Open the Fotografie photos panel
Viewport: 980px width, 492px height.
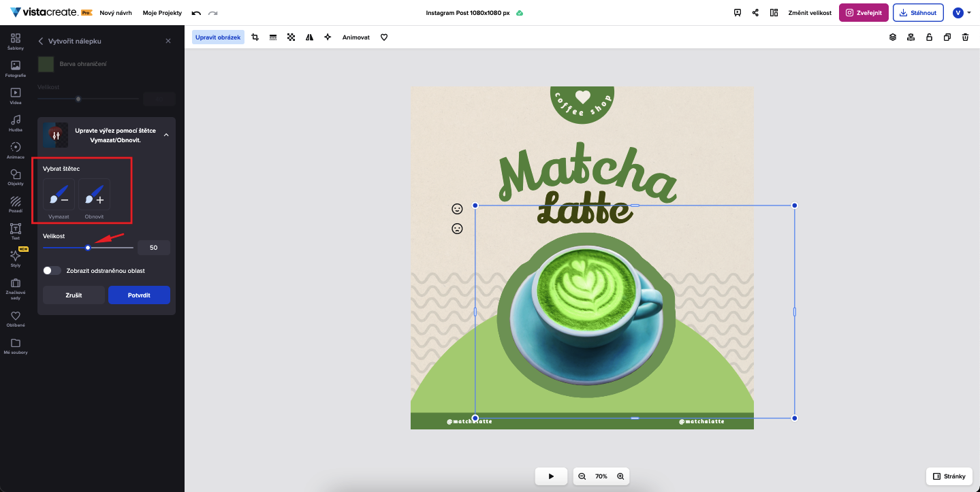[x=16, y=68]
